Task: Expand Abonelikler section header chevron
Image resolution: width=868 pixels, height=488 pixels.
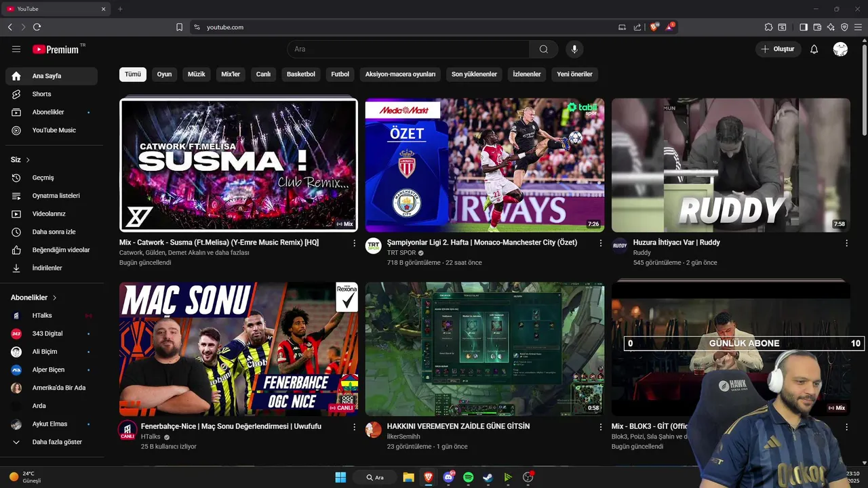Action: click(54, 298)
